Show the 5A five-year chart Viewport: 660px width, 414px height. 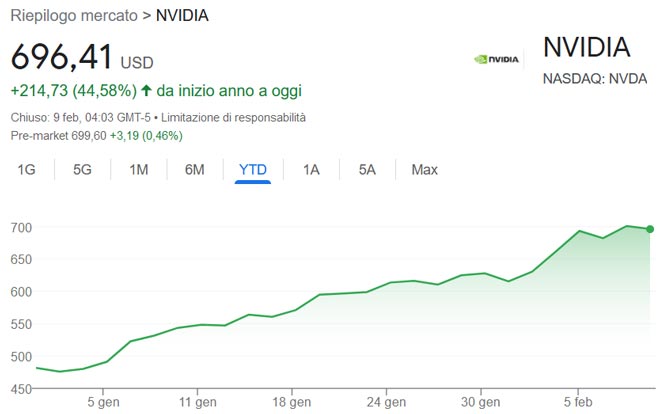click(x=367, y=170)
